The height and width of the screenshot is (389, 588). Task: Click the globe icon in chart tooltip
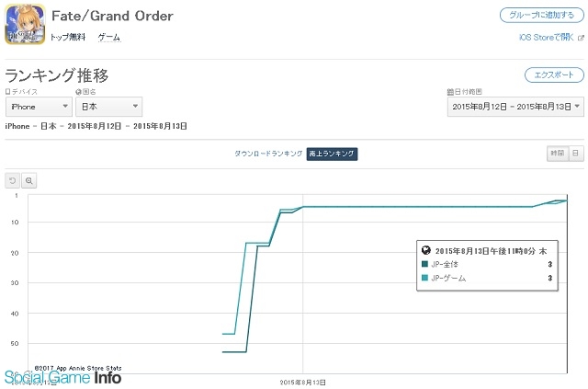(425, 250)
